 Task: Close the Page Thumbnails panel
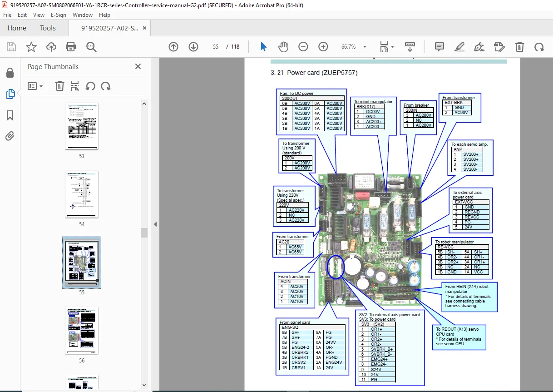tap(138, 67)
